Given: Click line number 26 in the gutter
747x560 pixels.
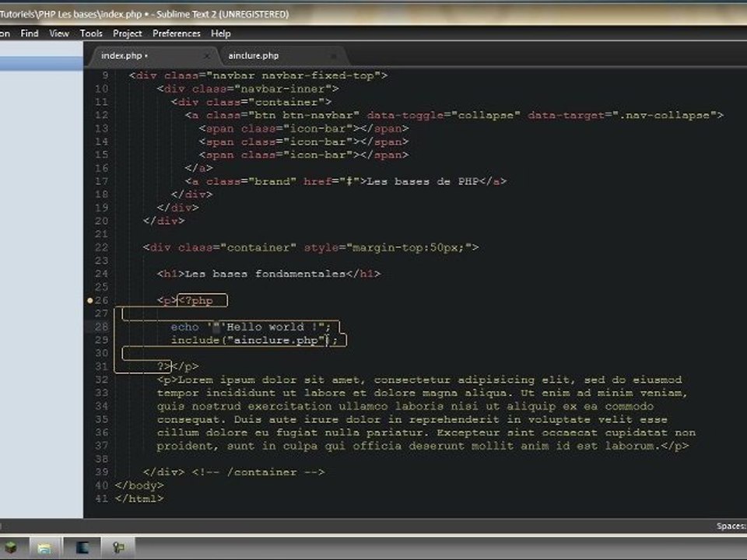Looking at the screenshot, I should (x=101, y=300).
